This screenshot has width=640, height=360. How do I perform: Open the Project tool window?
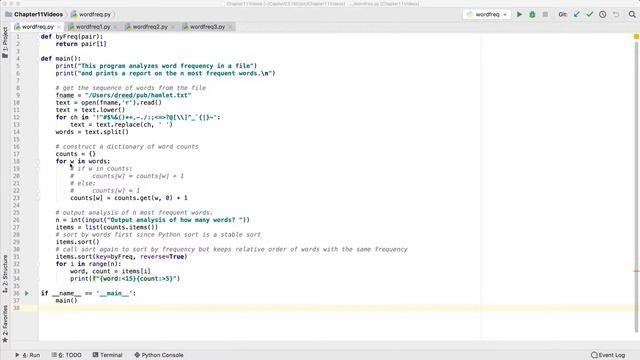point(5,42)
